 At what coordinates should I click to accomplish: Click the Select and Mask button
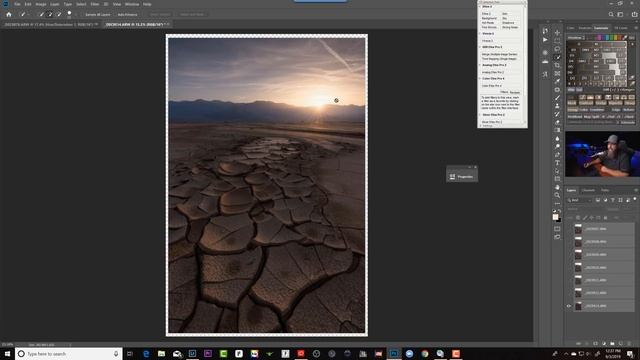coord(191,15)
